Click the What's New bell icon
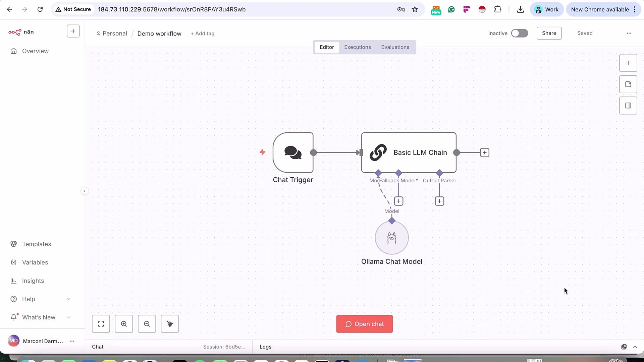 point(14,317)
